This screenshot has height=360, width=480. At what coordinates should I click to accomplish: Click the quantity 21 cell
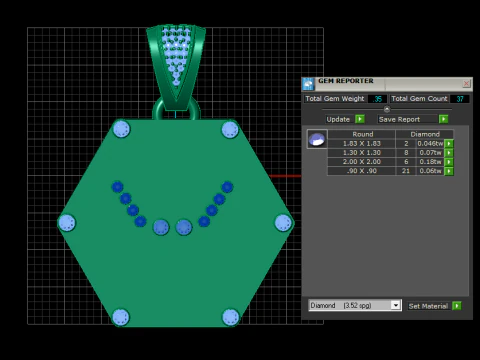click(x=406, y=171)
